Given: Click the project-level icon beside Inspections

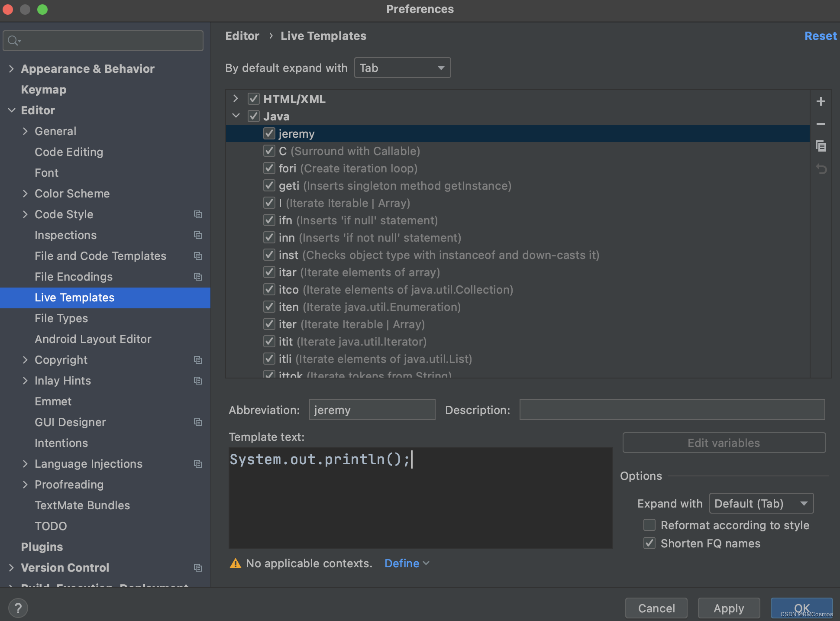Looking at the screenshot, I should tap(198, 235).
